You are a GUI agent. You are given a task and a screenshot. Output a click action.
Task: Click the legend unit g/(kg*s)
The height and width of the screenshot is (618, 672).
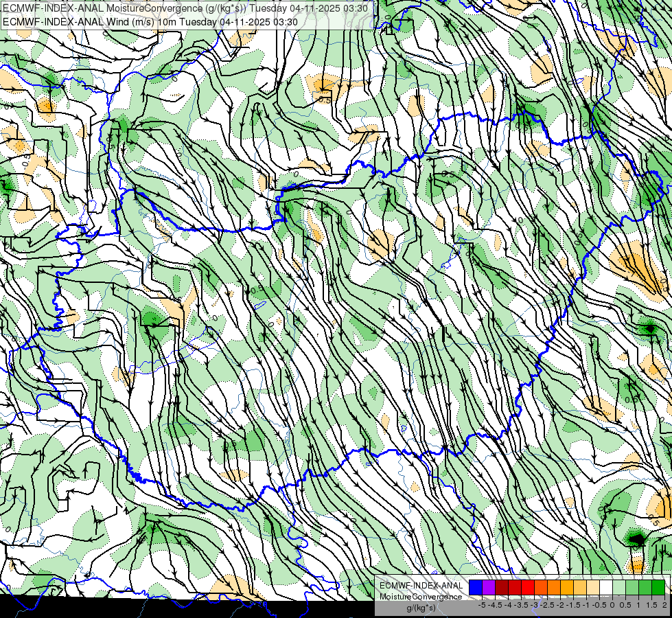point(421,608)
